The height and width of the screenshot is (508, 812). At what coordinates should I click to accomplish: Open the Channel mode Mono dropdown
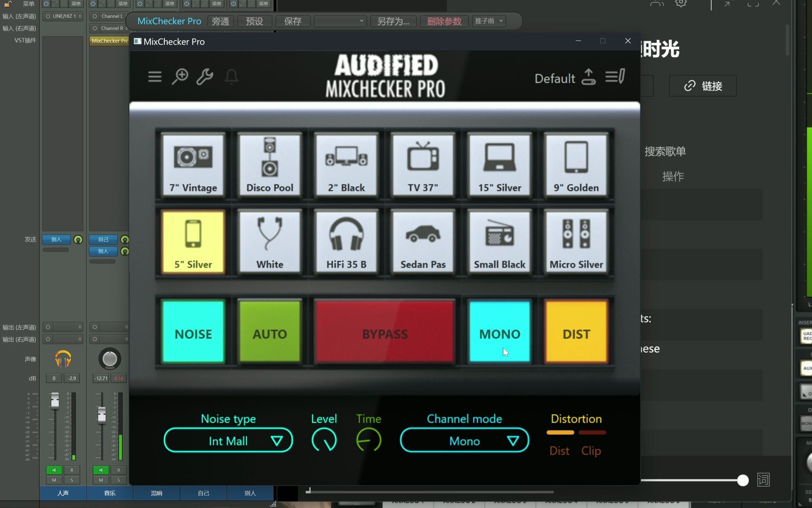pos(464,441)
